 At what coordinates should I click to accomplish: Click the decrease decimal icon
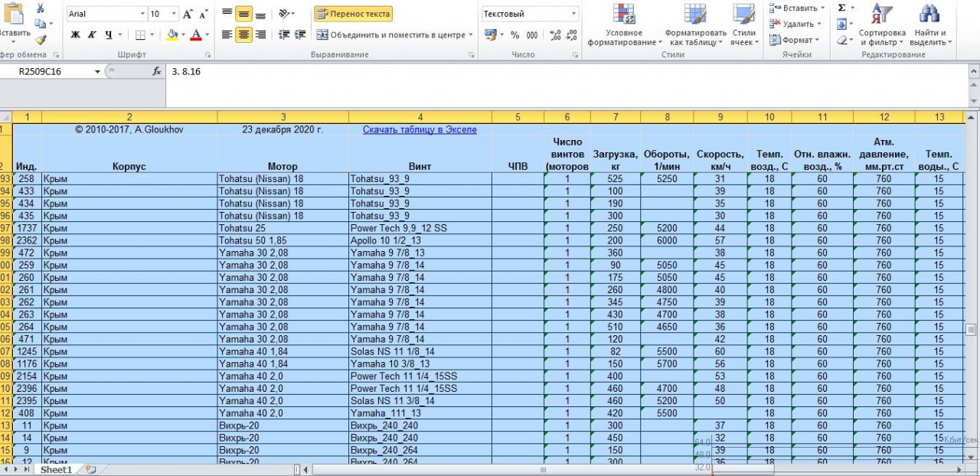point(572,34)
